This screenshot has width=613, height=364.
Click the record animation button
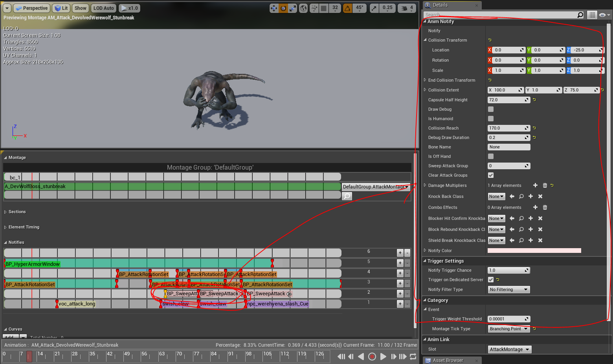pos(372,357)
